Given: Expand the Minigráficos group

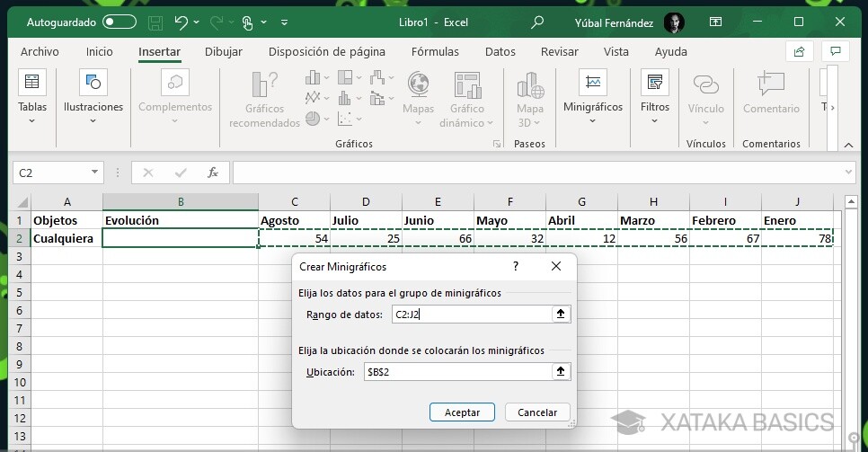Looking at the screenshot, I should coord(593,97).
